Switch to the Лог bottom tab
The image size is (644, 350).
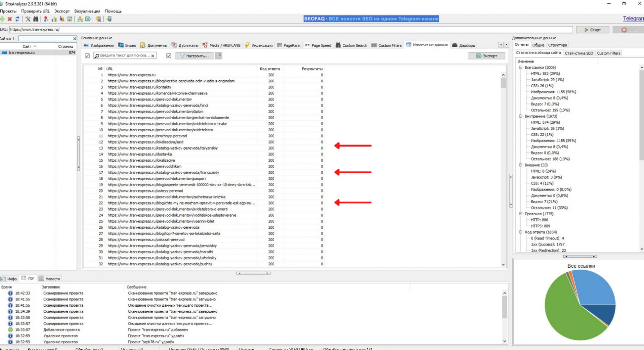tap(28, 279)
